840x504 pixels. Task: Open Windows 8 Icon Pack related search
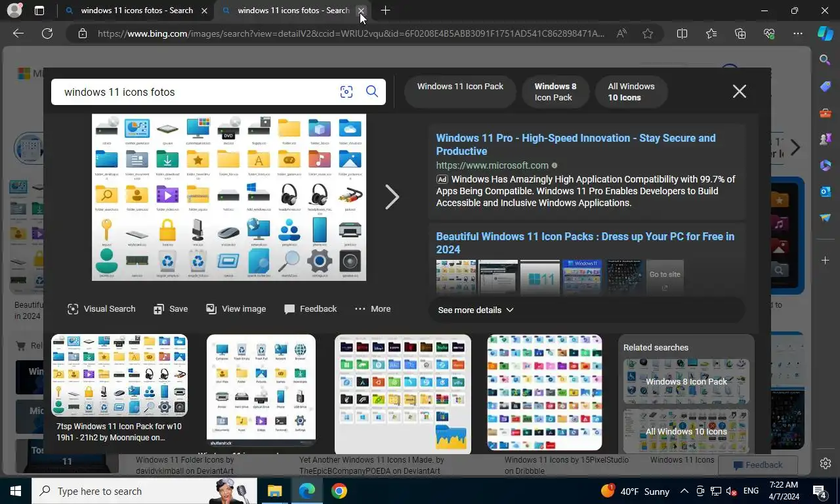pyautogui.click(x=686, y=381)
